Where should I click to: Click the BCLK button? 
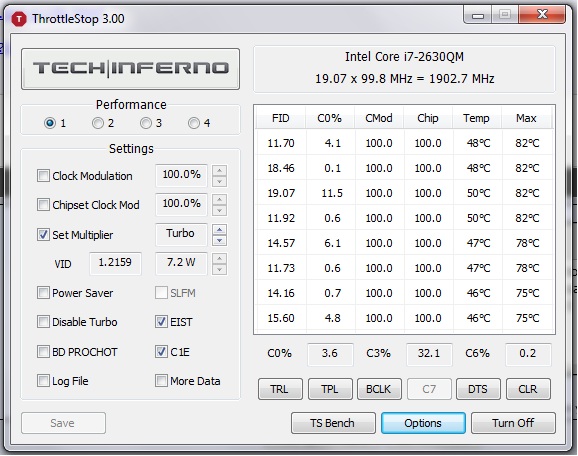click(379, 389)
